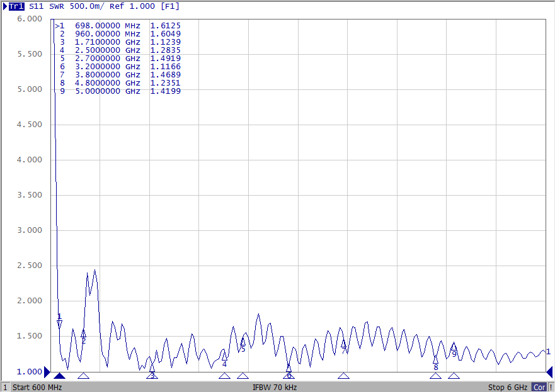Click marker 1 triangle on the trace
The width and height of the screenshot is (555, 392).
click(x=59, y=323)
